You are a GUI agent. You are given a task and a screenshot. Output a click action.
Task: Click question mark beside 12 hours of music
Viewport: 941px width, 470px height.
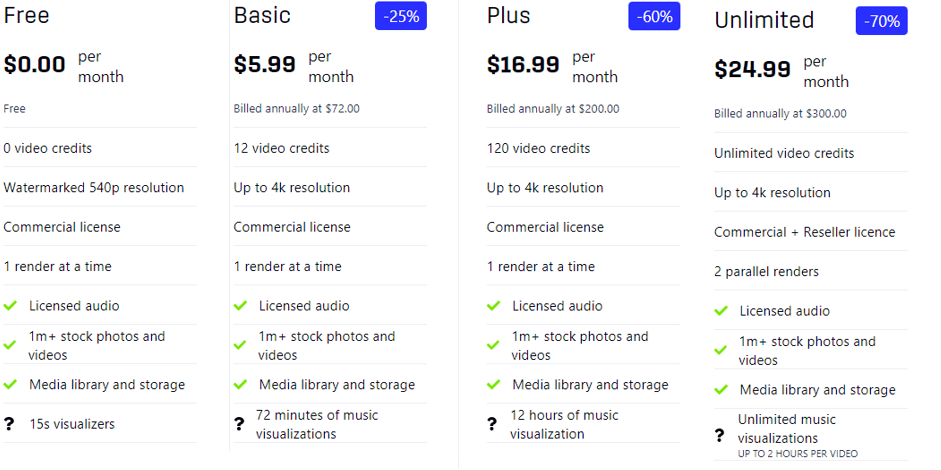point(492,424)
